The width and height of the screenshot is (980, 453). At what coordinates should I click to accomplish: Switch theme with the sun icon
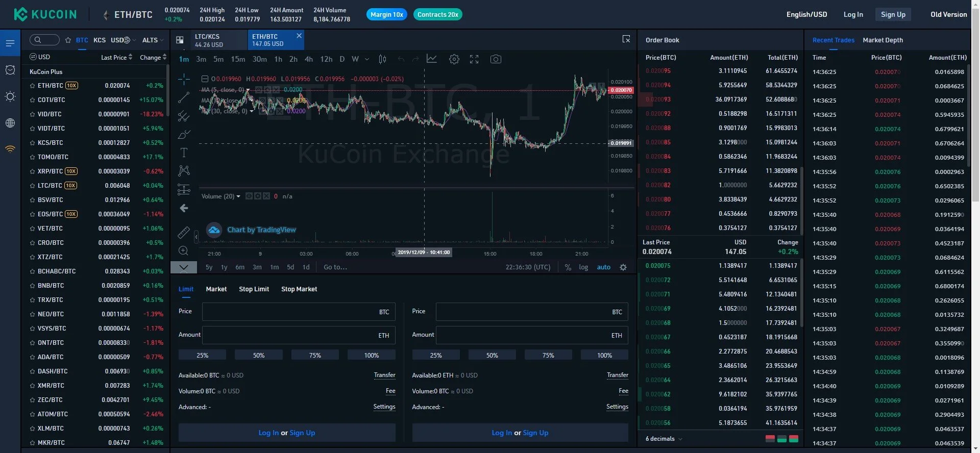(10, 96)
